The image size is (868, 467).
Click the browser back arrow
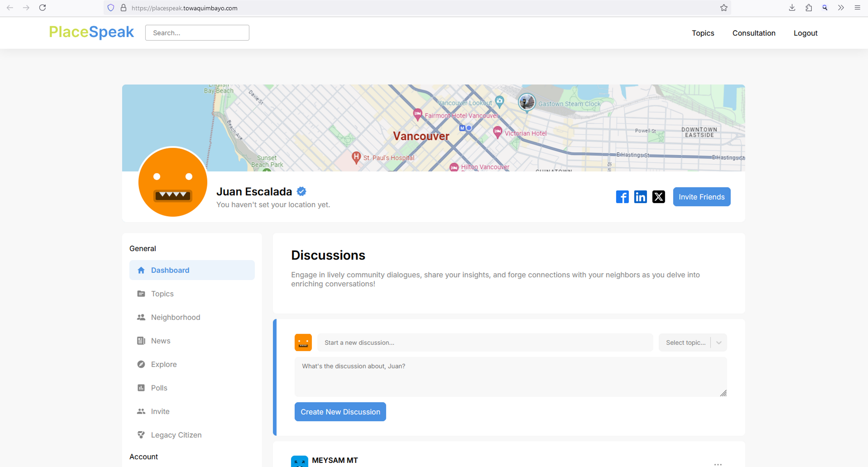click(10, 8)
